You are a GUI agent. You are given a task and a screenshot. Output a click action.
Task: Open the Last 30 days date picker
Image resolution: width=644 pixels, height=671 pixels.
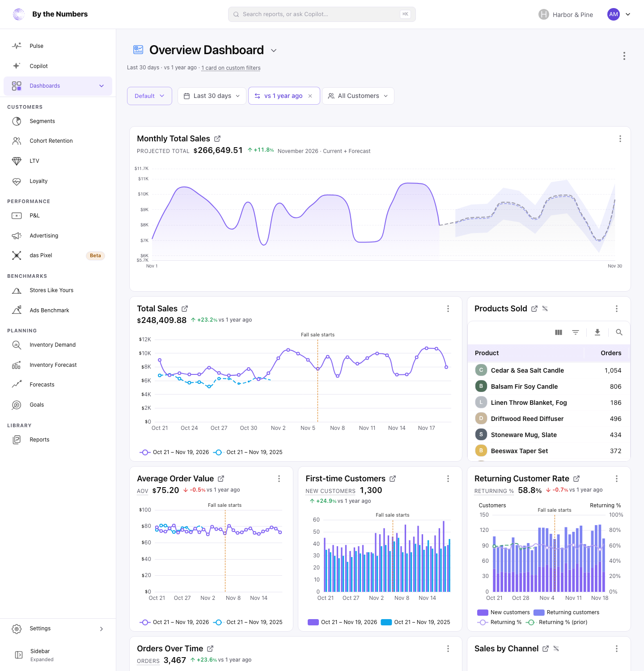[212, 96]
